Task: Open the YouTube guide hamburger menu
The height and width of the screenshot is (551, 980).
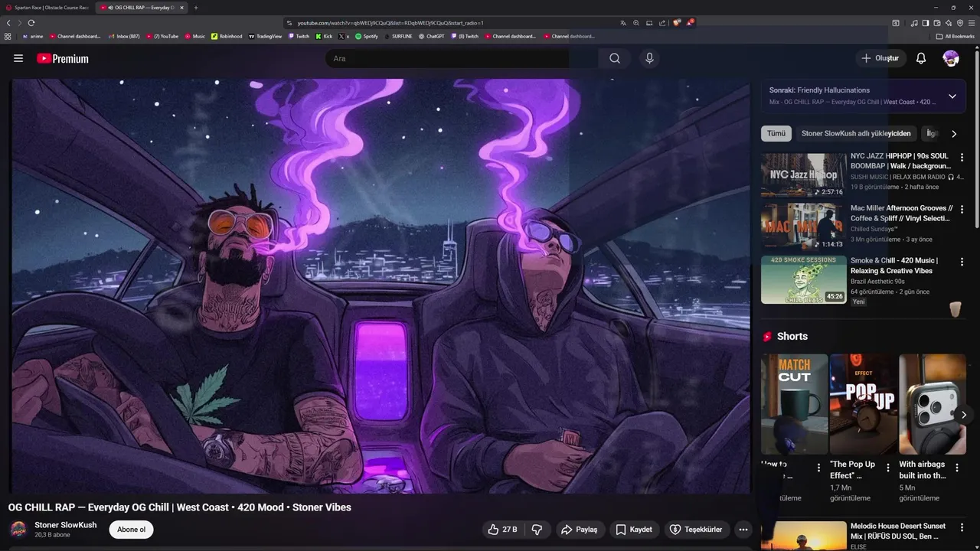Action: pos(18,58)
